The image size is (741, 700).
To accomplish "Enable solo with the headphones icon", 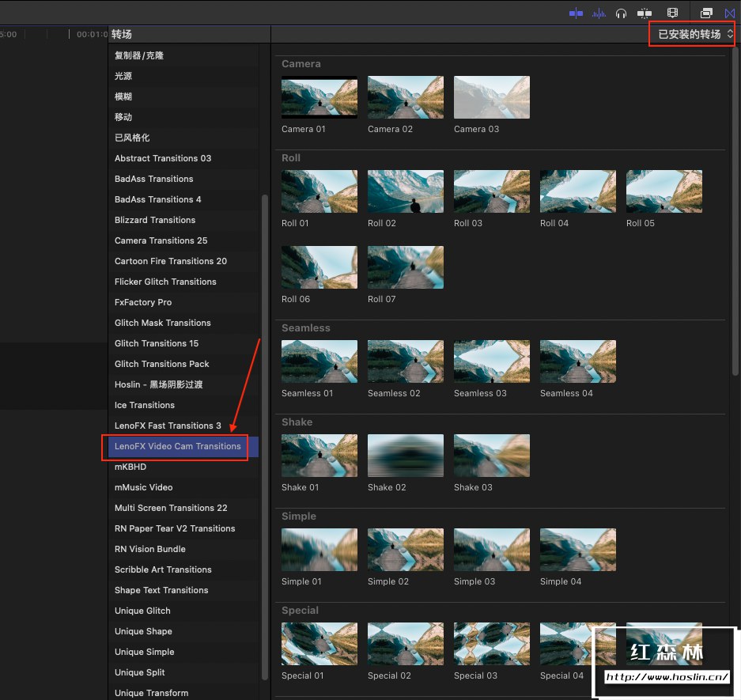I will pos(622,13).
